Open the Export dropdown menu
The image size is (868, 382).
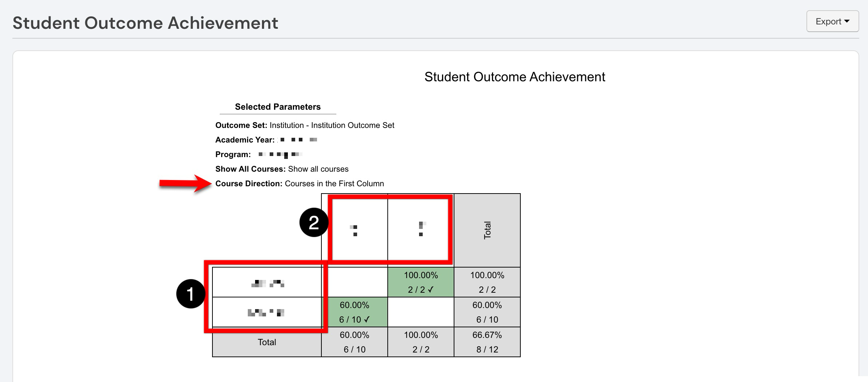pyautogui.click(x=832, y=22)
